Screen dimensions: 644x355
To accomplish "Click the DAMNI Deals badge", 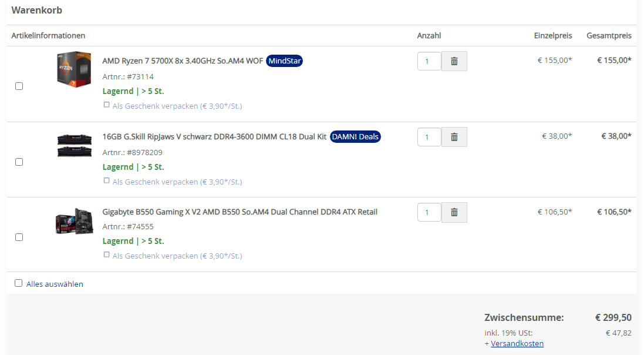I will coord(355,136).
